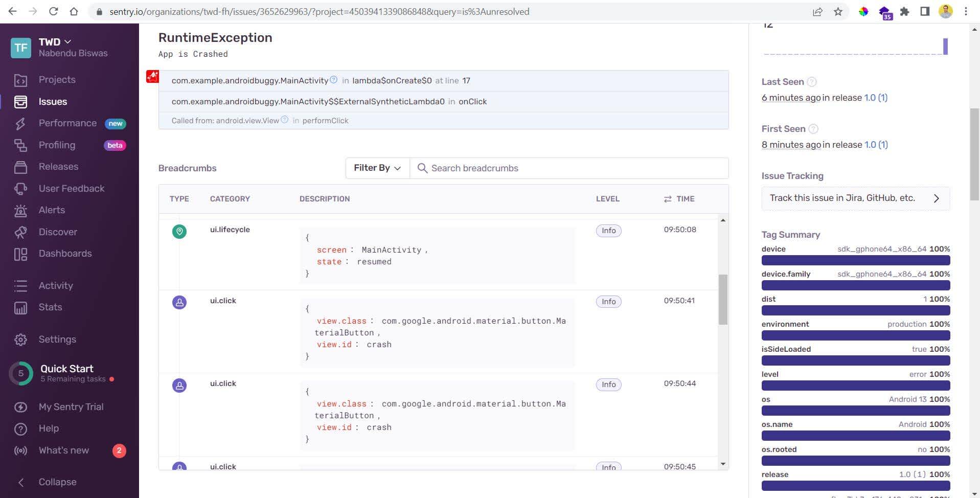Open the Help question mark icon

coord(20,429)
